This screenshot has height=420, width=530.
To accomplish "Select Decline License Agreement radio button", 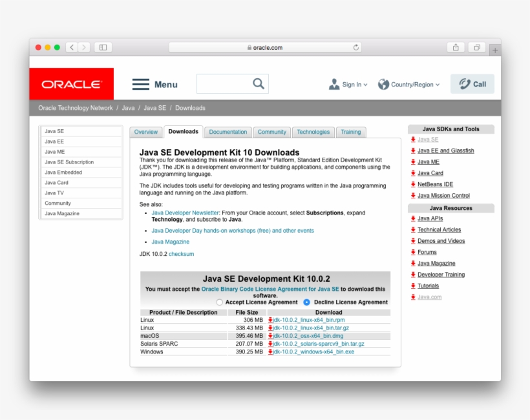I will [x=306, y=302].
